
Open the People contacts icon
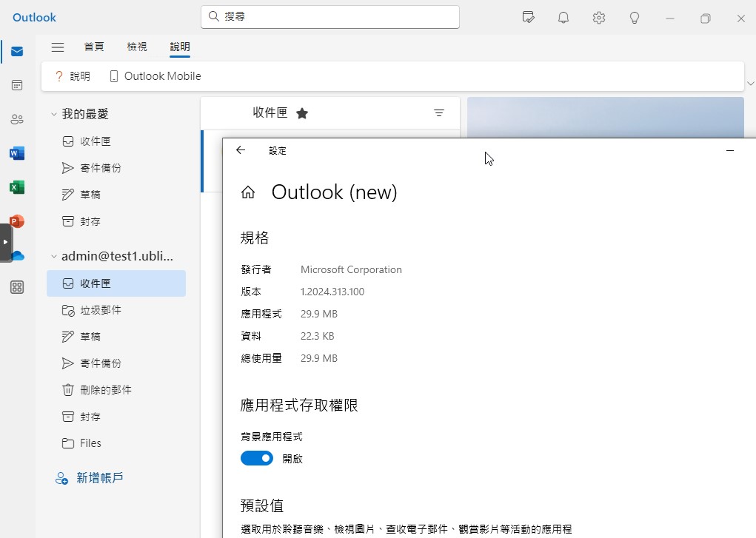pos(17,119)
